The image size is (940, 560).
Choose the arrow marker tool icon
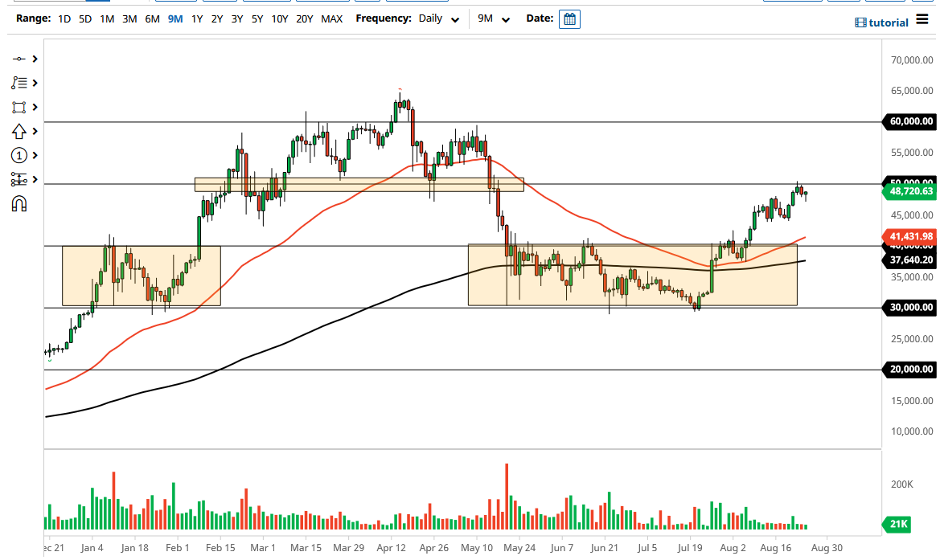point(18,131)
